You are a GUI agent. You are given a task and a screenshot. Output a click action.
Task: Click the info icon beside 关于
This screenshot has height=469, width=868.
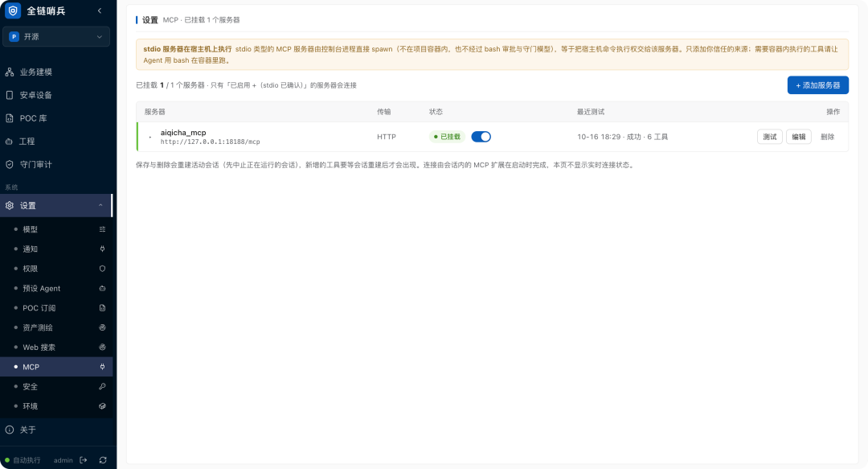pos(10,430)
